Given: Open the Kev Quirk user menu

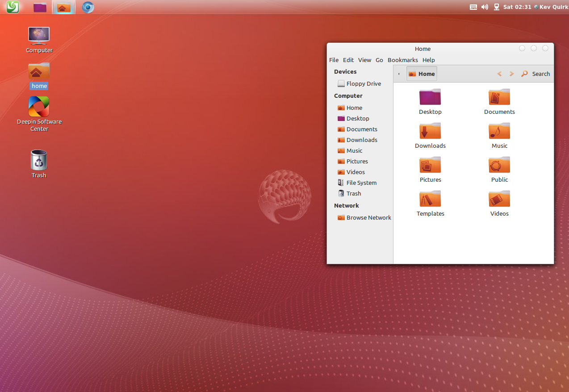Looking at the screenshot, I should [553, 7].
